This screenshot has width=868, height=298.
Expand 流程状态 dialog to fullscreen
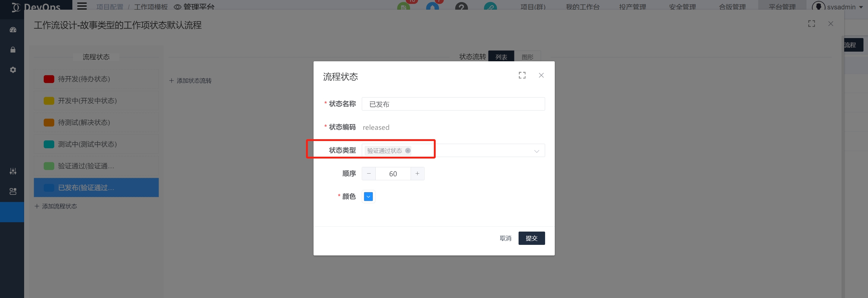[x=522, y=75]
